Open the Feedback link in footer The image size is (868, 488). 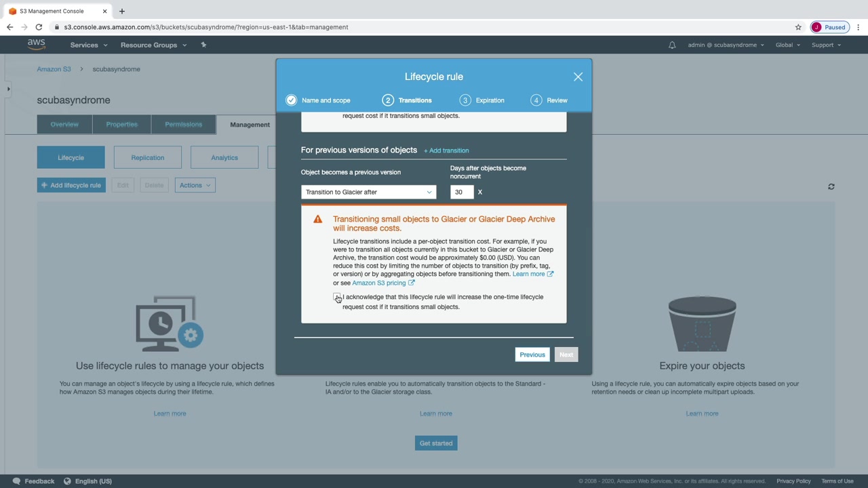click(33, 481)
